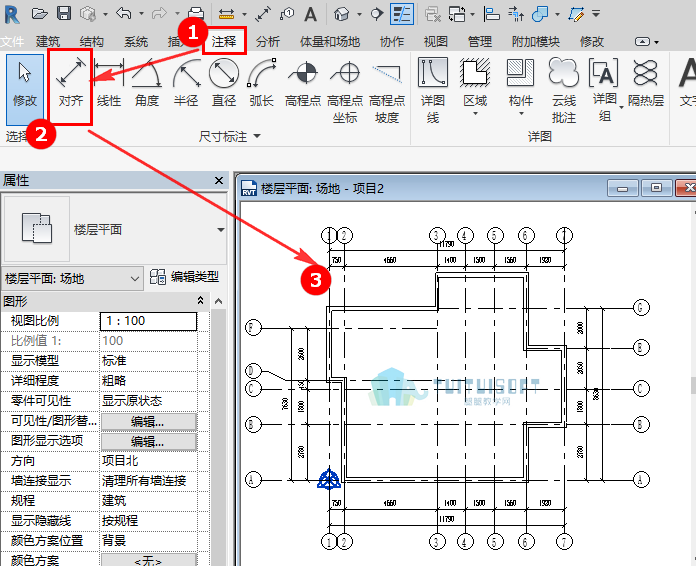Click the Section tool icon

pyautogui.click(x=376, y=14)
